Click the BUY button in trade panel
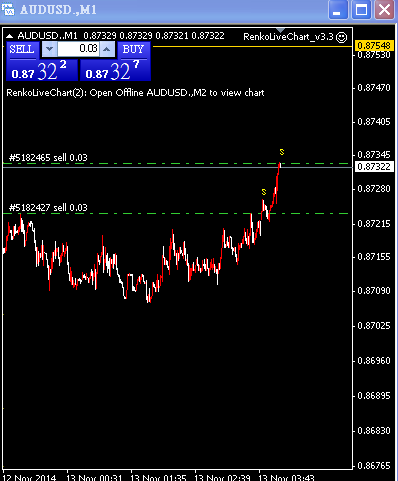The image size is (398, 481). point(133,50)
